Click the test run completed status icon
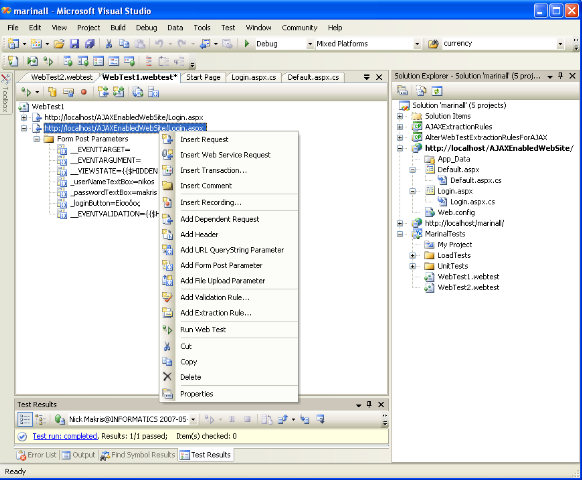The height and width of the screenshot is (480, 582). pyautogui.click(x=22, y=436)
